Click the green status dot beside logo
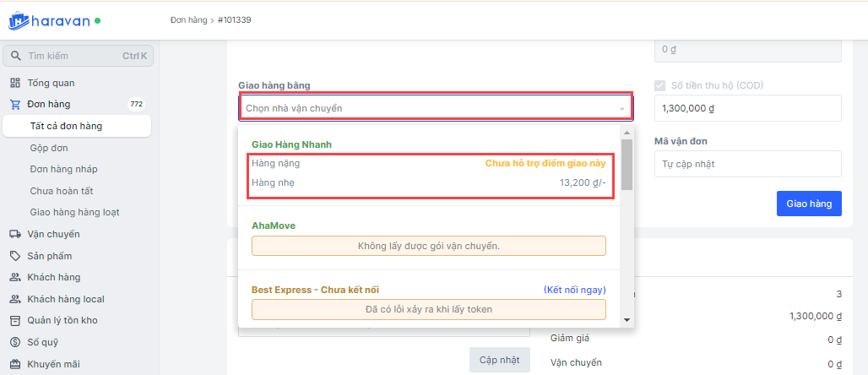The width and height of the screenshot is (868, 375). (97, 21)
